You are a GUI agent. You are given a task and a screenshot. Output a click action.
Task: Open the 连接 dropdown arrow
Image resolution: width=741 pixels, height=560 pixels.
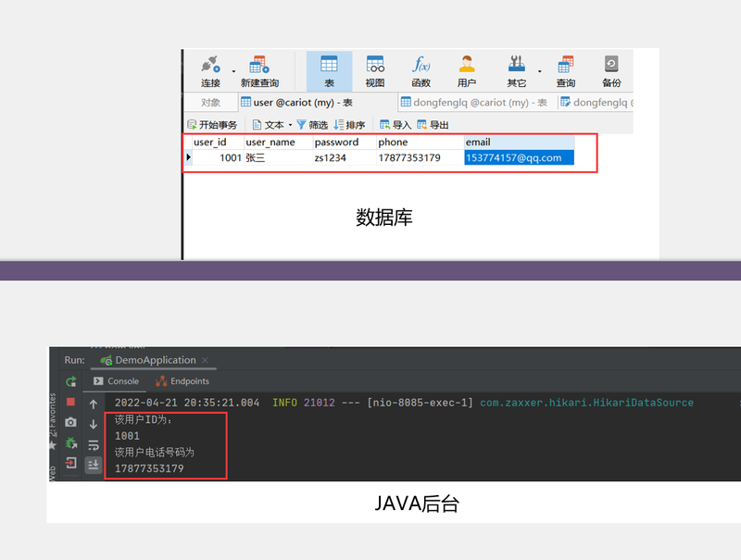click(x=233, y=72)
